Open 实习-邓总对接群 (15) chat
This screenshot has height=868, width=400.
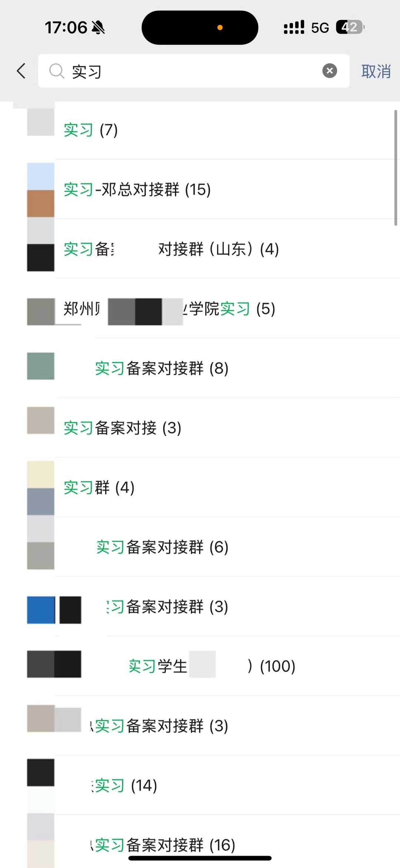click(x=200, y=189)
